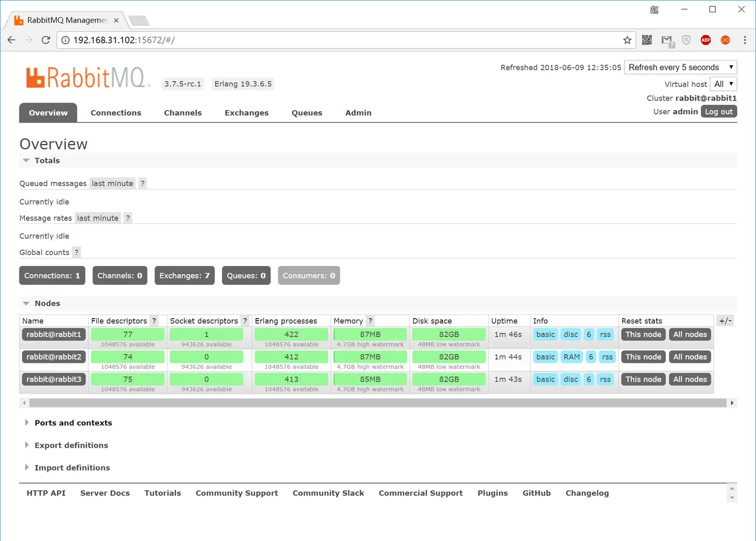The width and height of the screenshot is (756, 541).
Task: Reset stats for This node on rabbit@rabbit3
Action: [643, 380]
